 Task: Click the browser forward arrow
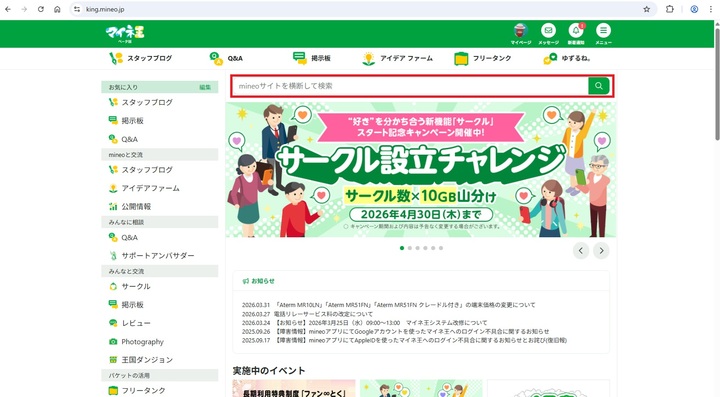click(24, 9)
